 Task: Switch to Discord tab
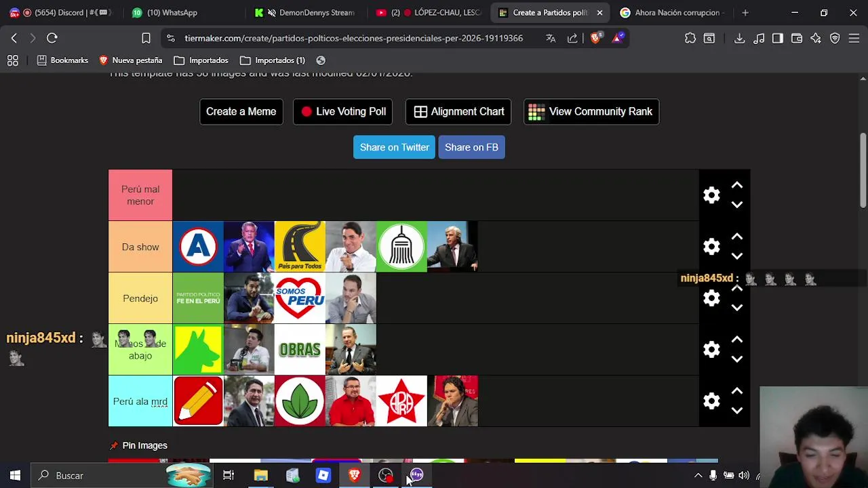(x=61, y=12)
